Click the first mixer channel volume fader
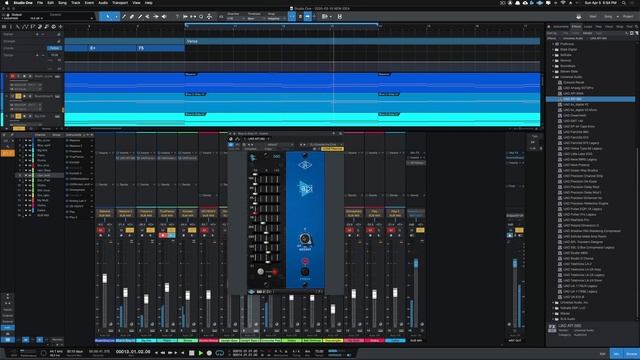Image resolution: width=640 pixels, height=360 pixels. pos(104,278)
